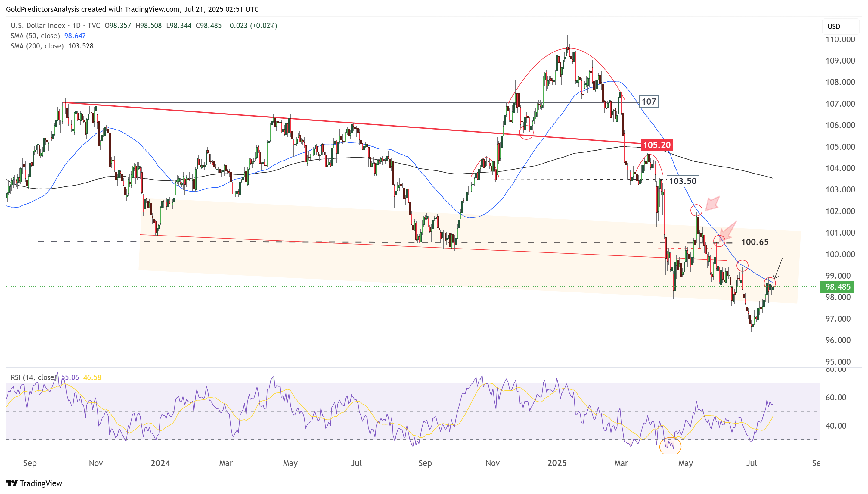The height and width of the screenshot is (494, 868).
Task: Click the RSI moving average value 46.58
Action: (92, 377)
